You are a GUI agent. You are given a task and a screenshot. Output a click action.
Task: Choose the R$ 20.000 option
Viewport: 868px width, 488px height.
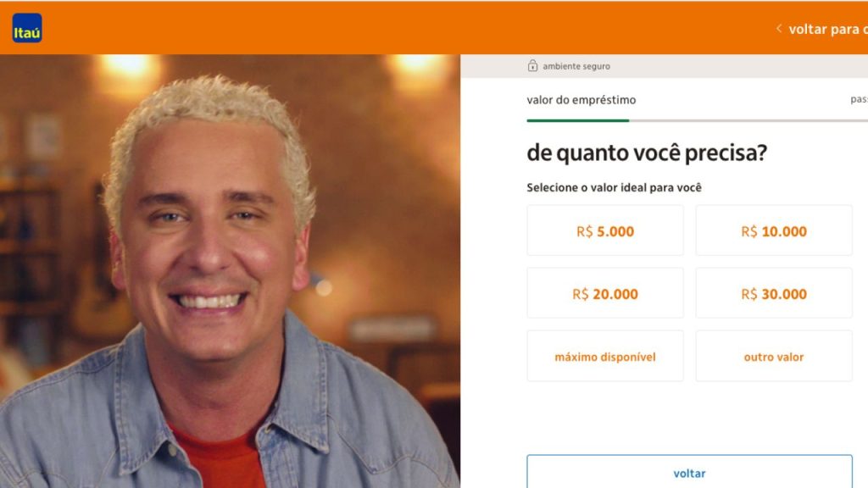[605, 293]
